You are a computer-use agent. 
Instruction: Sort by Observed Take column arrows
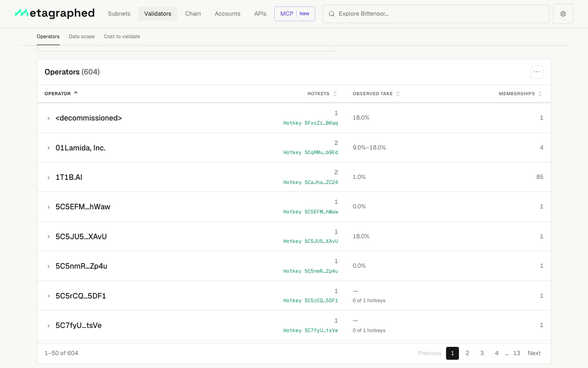click(x=398, y=94)
